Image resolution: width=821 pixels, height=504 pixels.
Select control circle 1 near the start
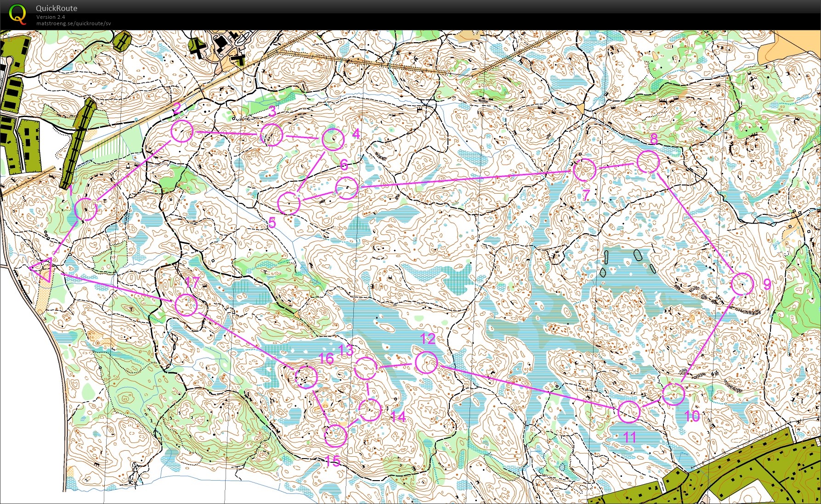[x=86, y=209]
